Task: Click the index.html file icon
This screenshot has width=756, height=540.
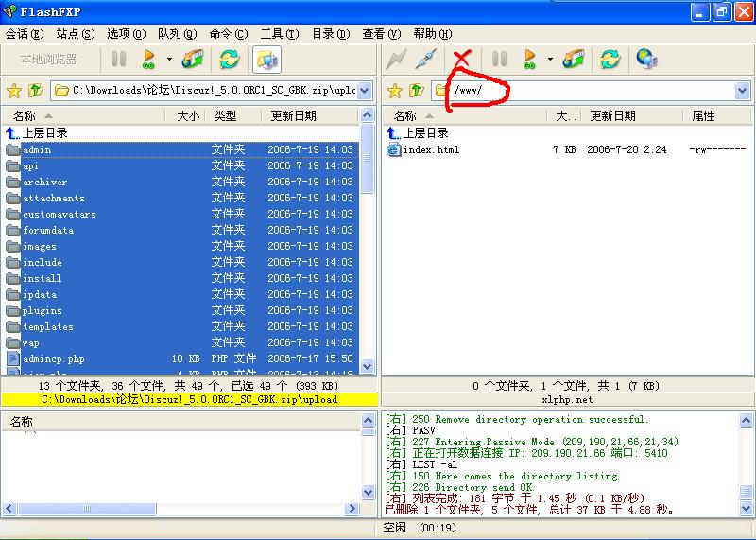Action: click(x=394, y=149)
